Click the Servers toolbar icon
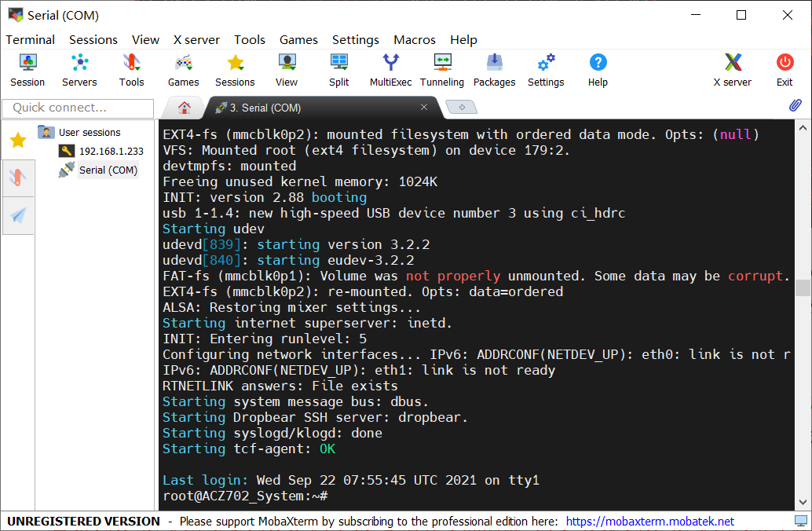 79,70
